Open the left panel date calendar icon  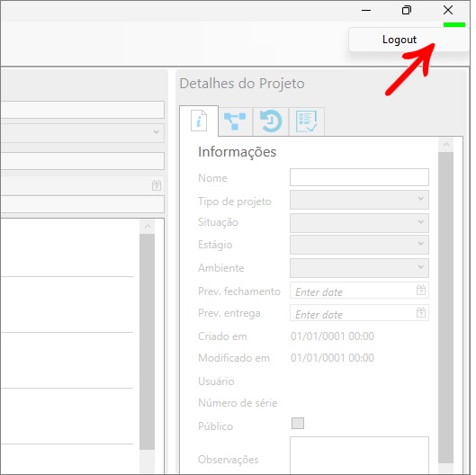tap(157, 185)
